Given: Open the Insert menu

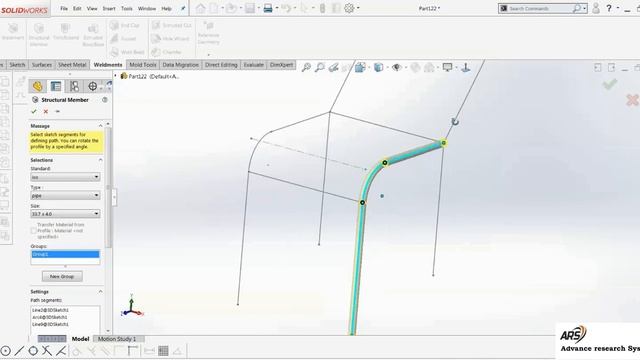Looking at the screenshot, I should tap(109, 8).
